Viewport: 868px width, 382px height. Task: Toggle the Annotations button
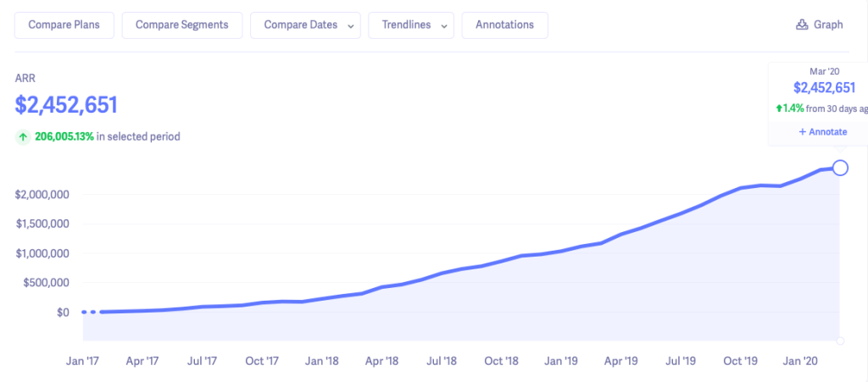pos(504,25)
